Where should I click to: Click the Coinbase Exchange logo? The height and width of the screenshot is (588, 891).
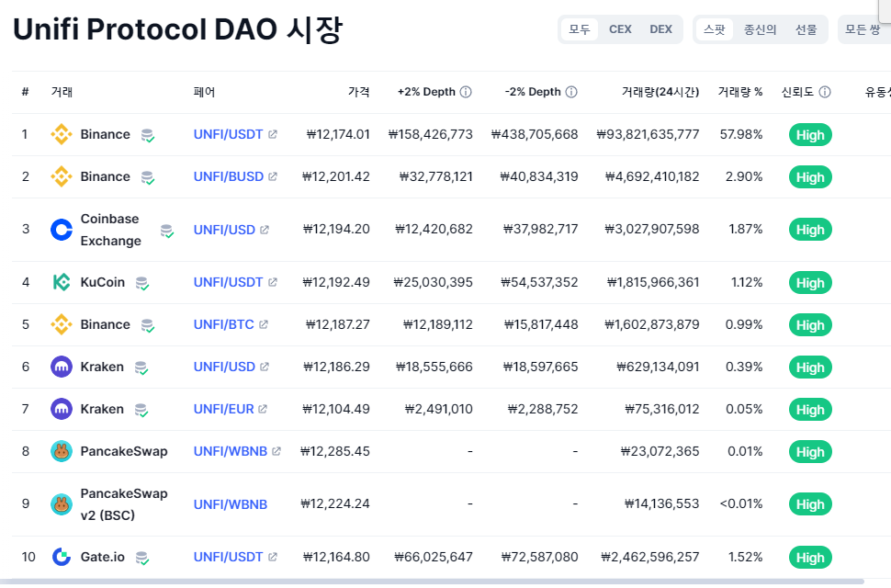(x=62, y=230)
